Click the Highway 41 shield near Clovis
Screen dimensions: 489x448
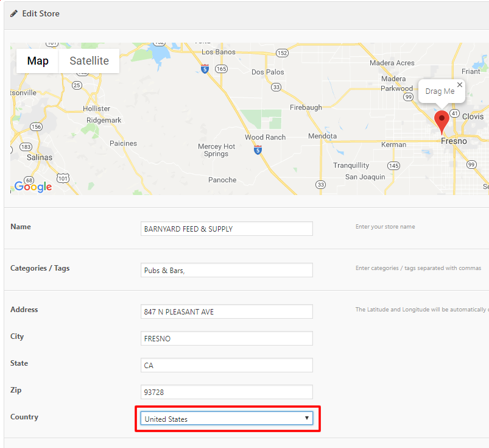pos(455,113)
